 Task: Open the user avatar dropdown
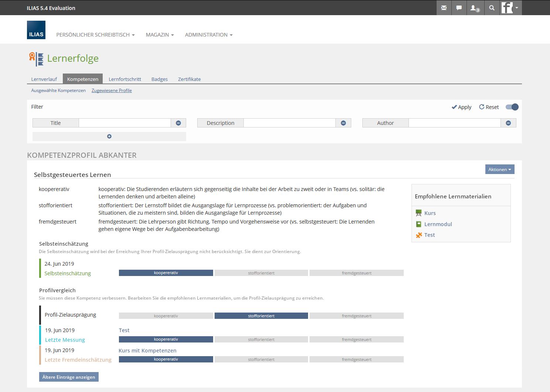coord(510,8)
